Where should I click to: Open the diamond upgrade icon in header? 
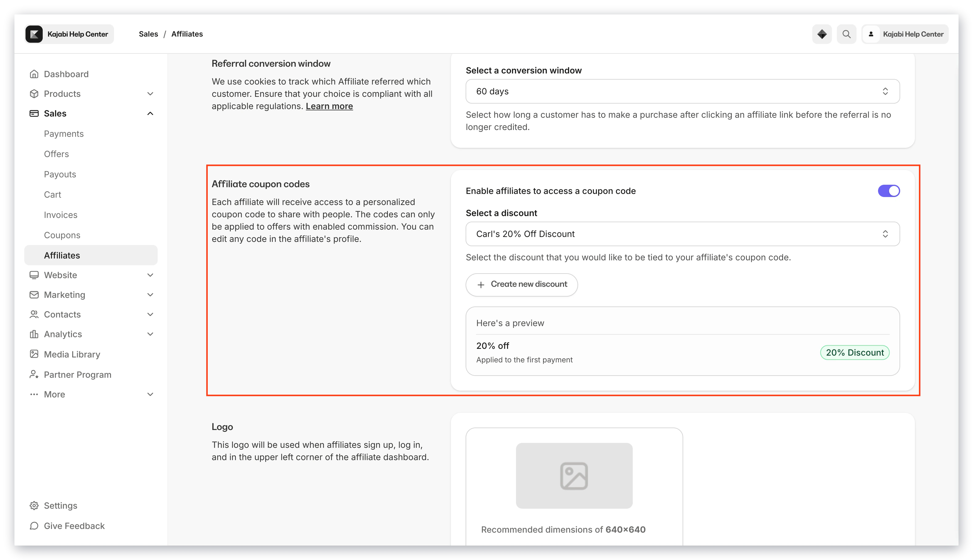pyautogui.click(x=822, y=34)
